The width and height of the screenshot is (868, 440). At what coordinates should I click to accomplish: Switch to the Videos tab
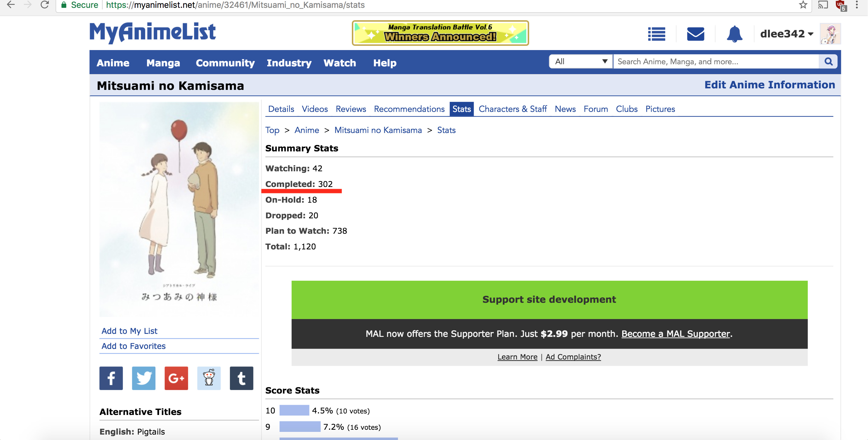[315, 109]
